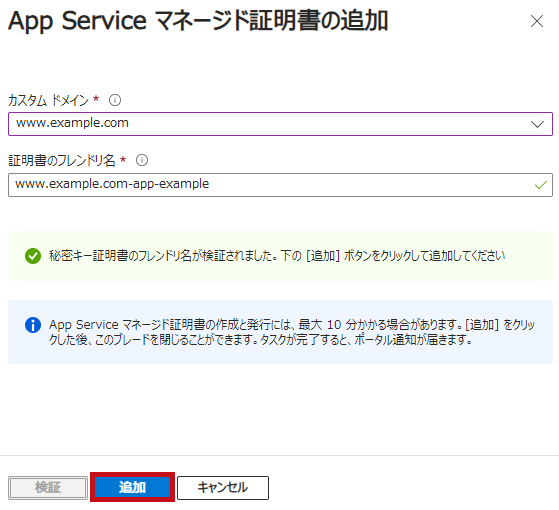Click the light green success banner area
The image size is (559, 510).
(x=280, y=256)
